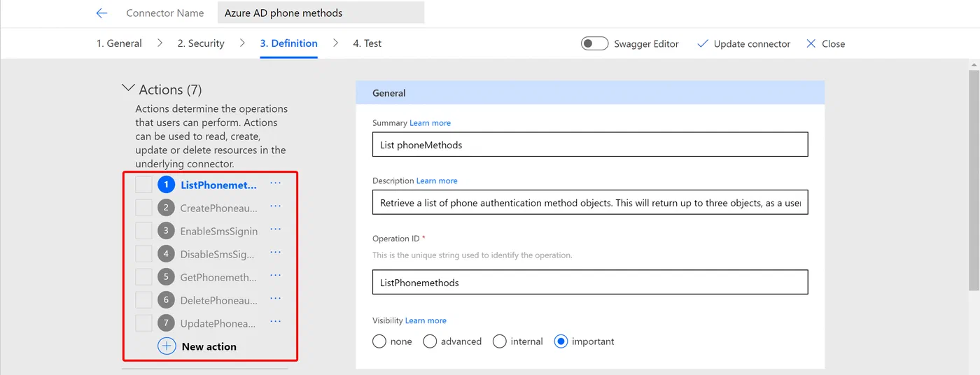Toggle the Swagger Editor switch
This screenshot has width=980, height=375.
coord(594,43)
